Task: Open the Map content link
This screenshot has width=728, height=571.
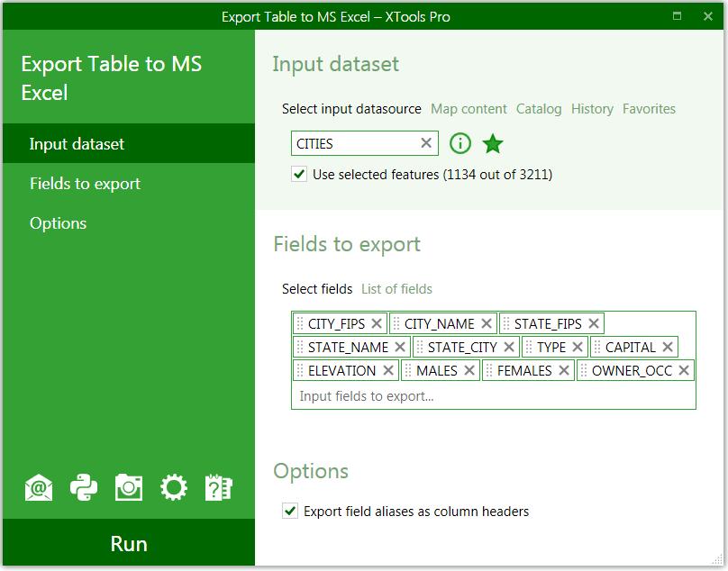Action: pos(469,109)
